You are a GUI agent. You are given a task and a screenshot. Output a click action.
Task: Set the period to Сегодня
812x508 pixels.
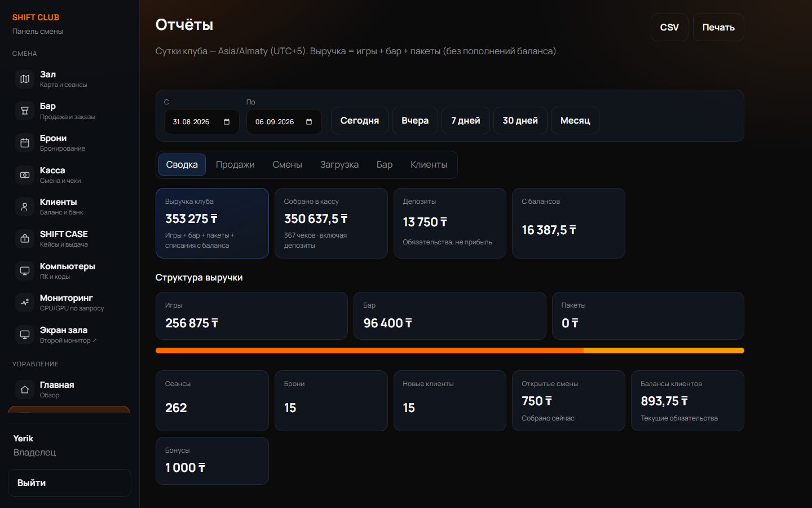point(360,121)
